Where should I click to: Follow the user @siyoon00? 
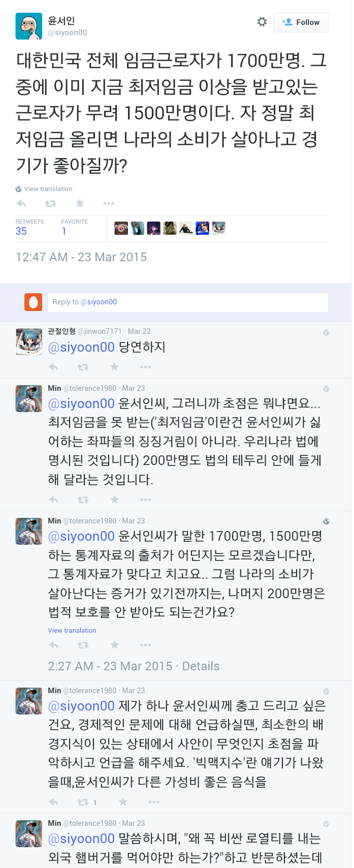click(x=301, y=22)
